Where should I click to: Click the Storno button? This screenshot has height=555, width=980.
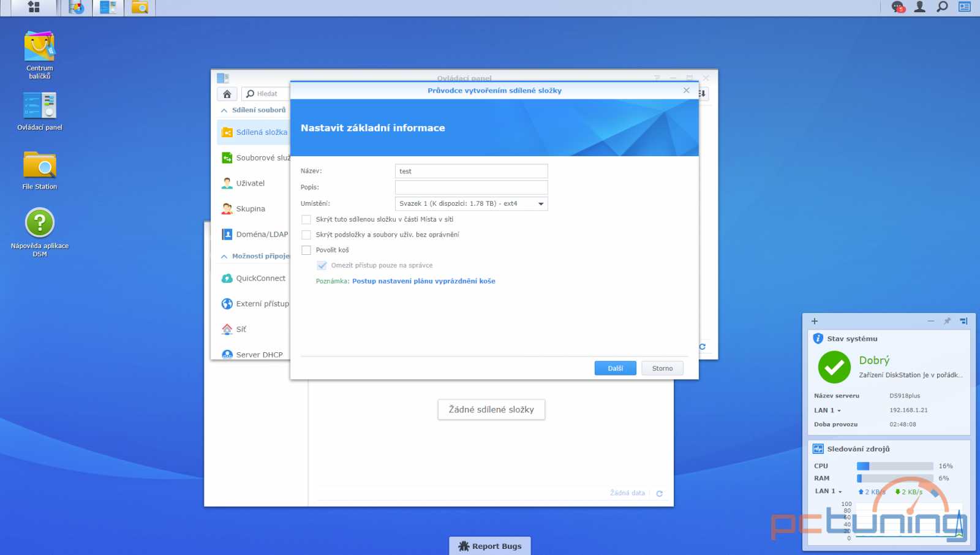(x=662, y=368)
